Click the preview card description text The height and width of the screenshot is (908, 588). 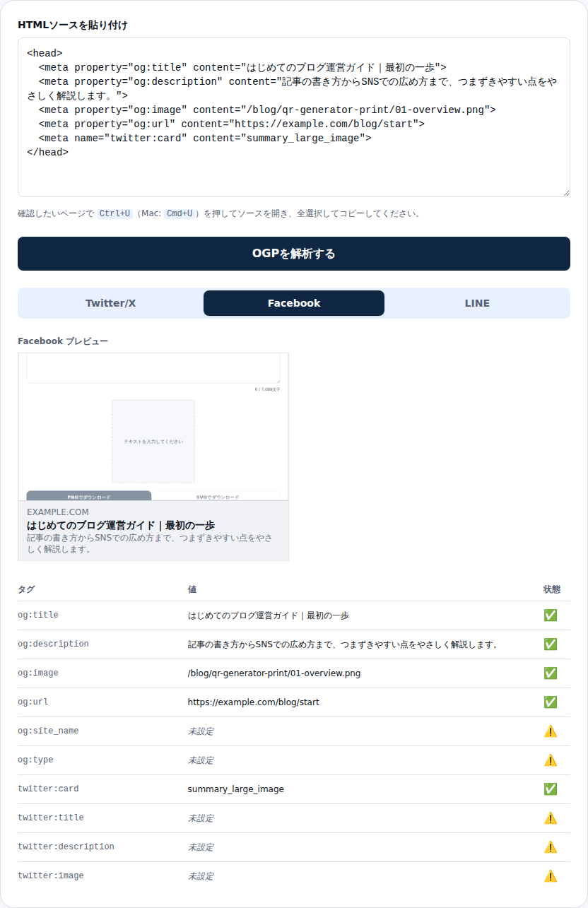click(x=150, y=543)
